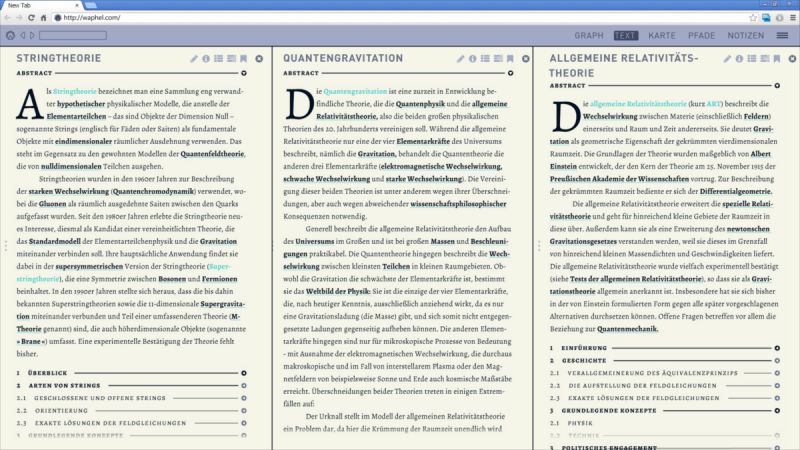
Task: Expand section 2.2 Orientierung
Action: pos(244,410)
